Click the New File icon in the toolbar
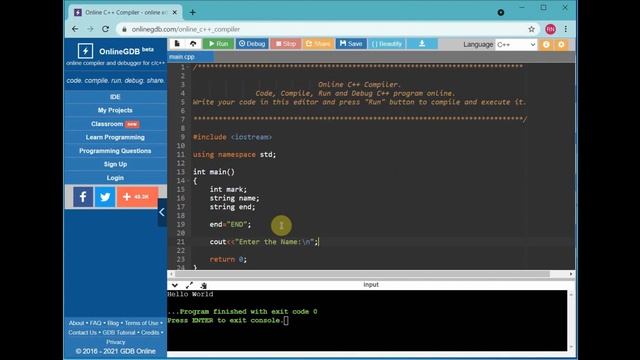The image size is (640, 360). (x=177, y=44)
